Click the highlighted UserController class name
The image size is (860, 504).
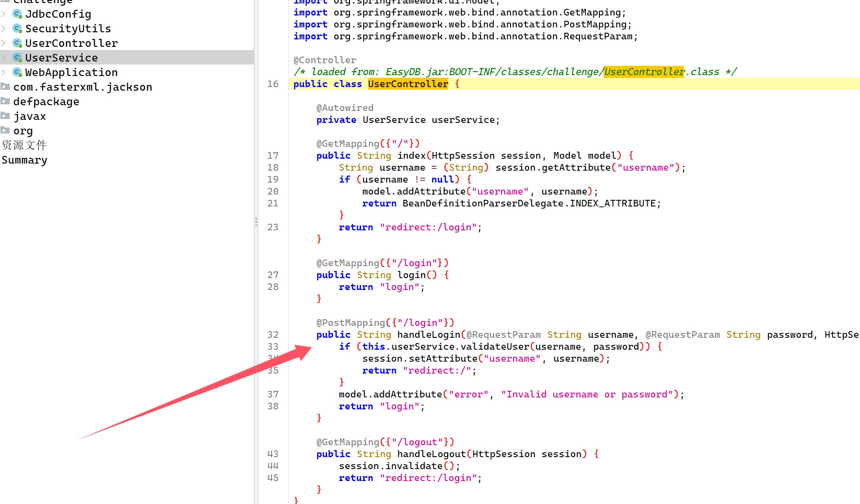408,84
